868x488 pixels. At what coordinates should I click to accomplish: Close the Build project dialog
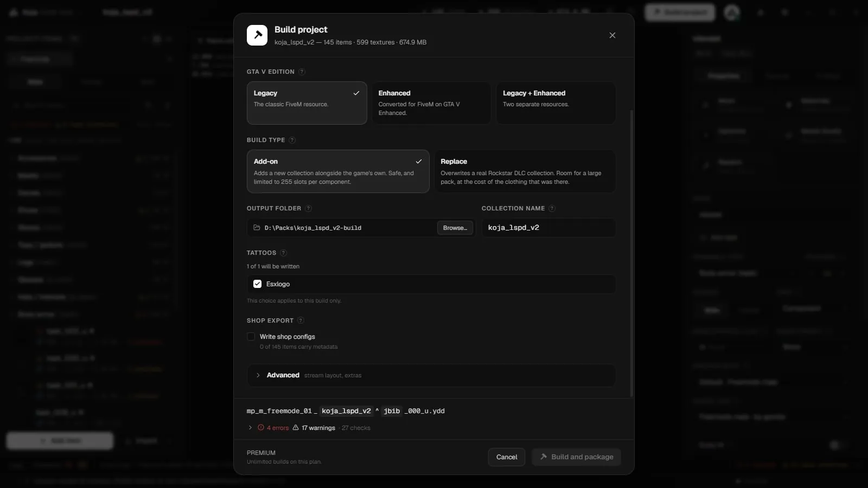click(x=612, y=35)
